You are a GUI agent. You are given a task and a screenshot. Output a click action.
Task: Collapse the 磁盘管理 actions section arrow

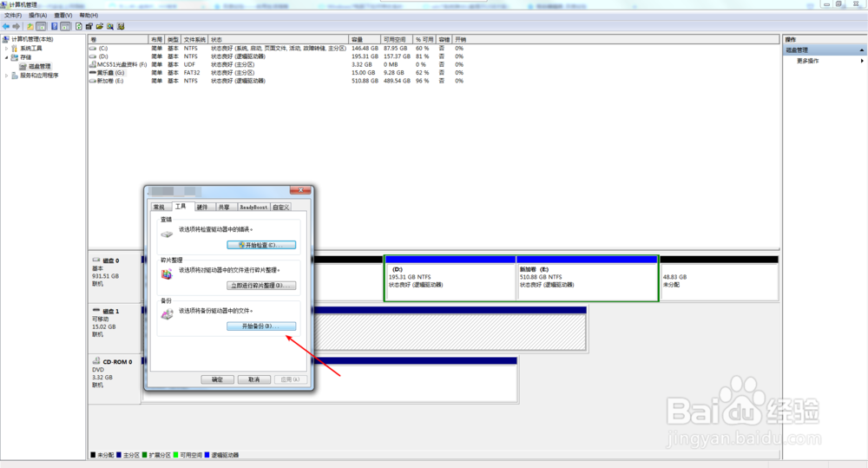(861, 50)
